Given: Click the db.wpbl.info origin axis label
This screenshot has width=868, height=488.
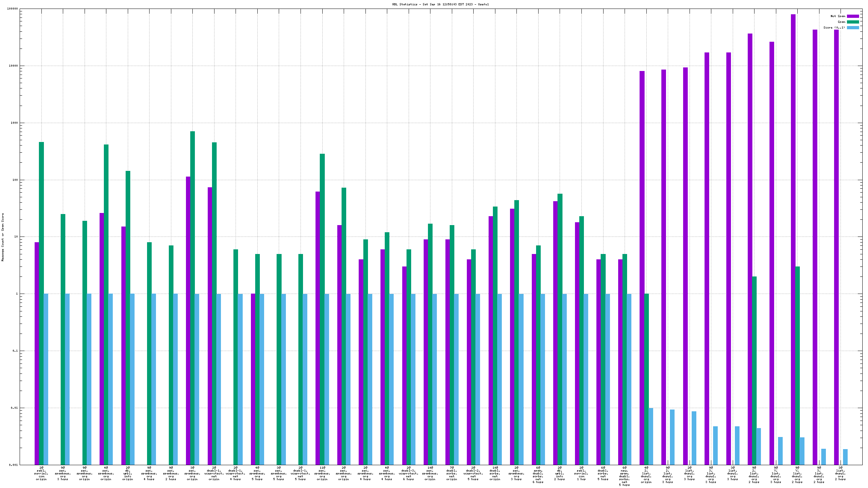Looking at the screenshot, I should click(x=128, y=473).
